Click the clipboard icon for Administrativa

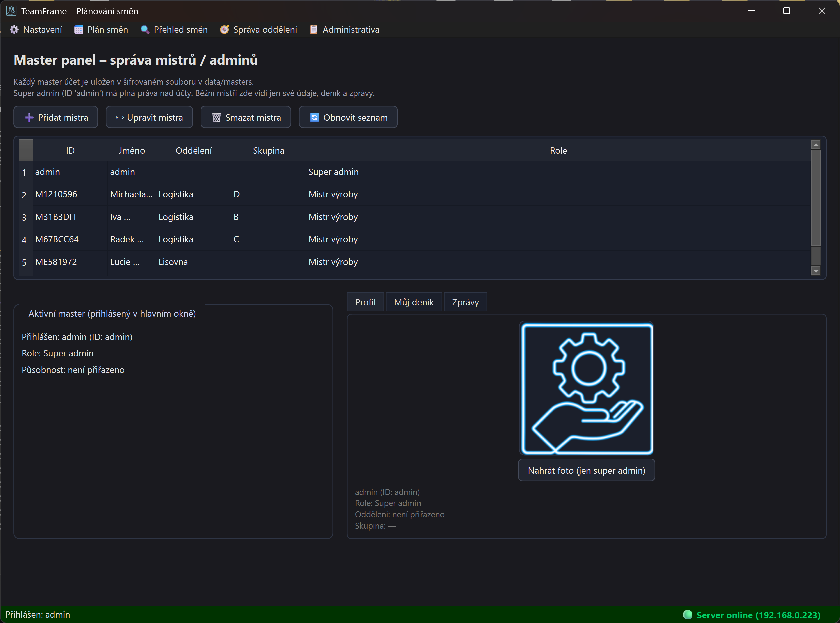click(313, 29)
